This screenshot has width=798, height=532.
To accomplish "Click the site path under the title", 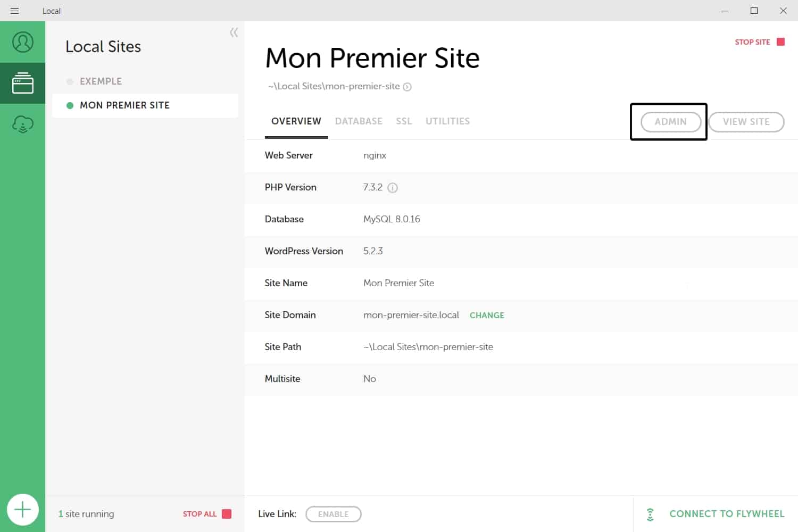I will tap(334, 86).
